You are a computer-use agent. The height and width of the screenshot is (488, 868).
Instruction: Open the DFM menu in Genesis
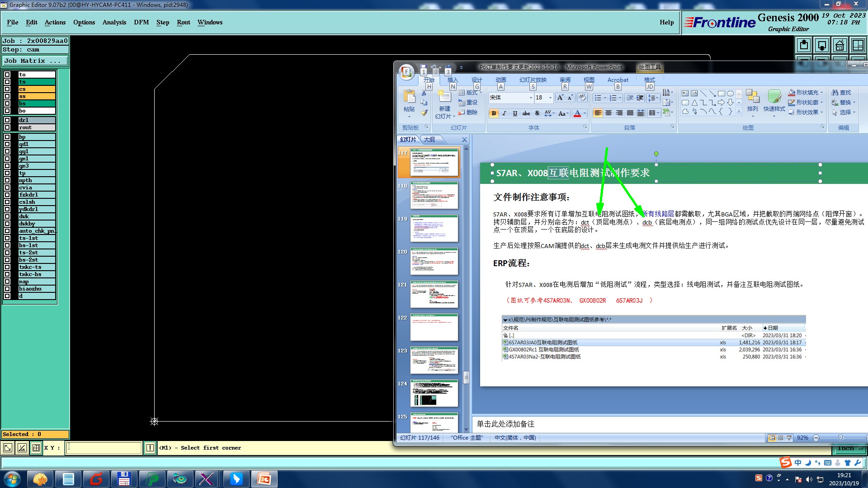[142, 22]
